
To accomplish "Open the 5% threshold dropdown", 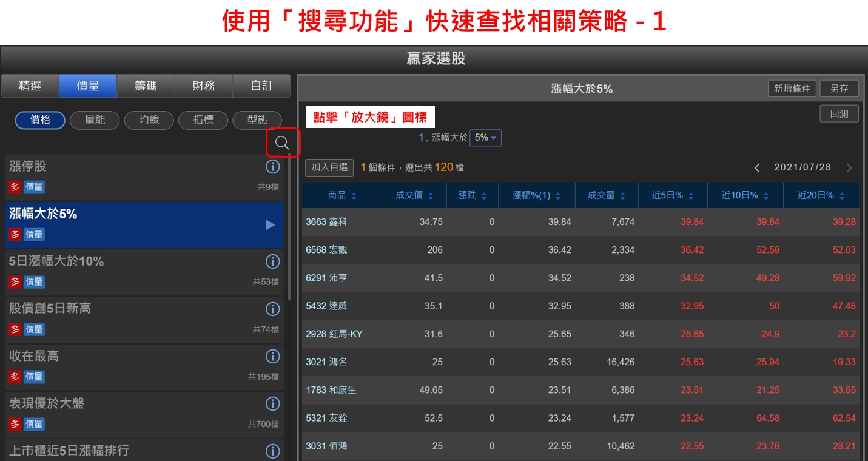I will 485,138.
